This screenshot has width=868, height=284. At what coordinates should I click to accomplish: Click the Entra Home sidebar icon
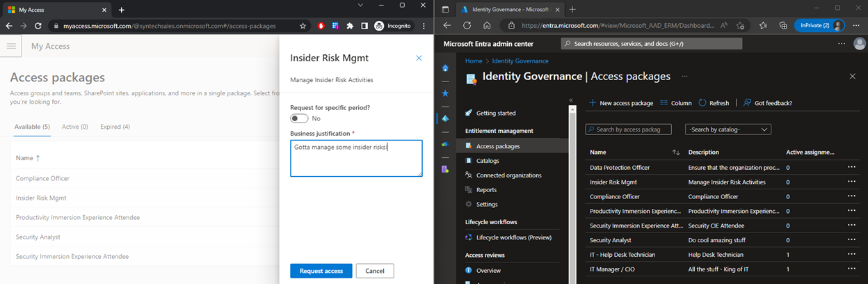tap(445, 68)
